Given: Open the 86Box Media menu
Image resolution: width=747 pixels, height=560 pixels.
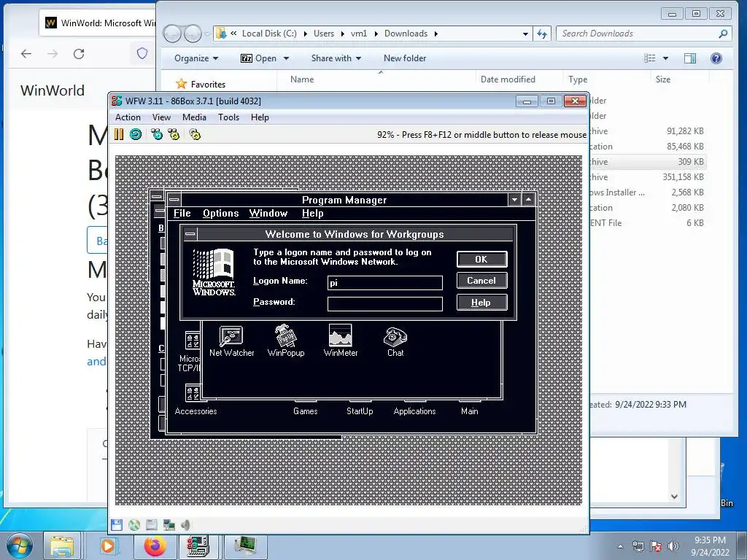Looking at the screenshot, I should point(194,117).
